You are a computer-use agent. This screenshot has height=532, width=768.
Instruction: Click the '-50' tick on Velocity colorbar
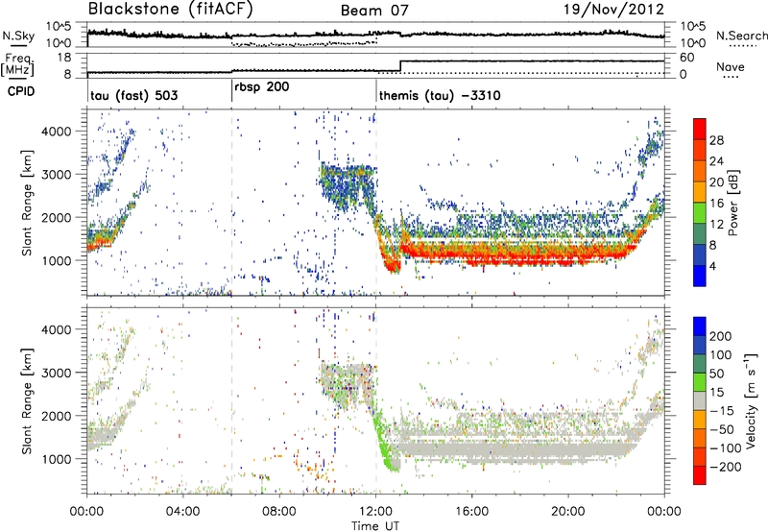click(x=722, y=429)
